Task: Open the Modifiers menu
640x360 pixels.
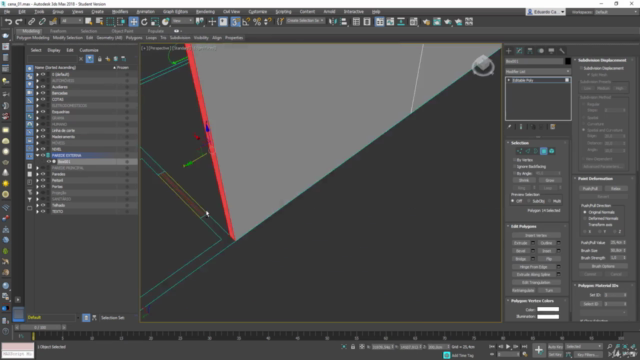Action: click(x=120, y=12)
